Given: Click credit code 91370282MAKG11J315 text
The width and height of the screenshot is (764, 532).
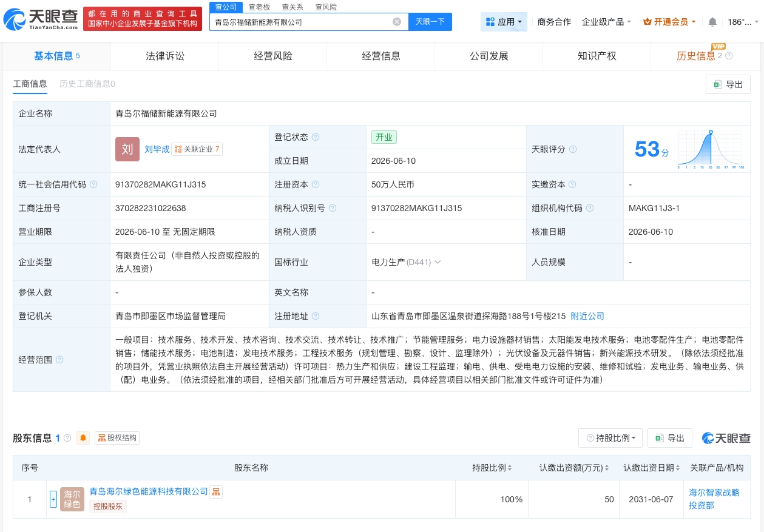Looking at the screenshot, I should (x=161, y=184).
